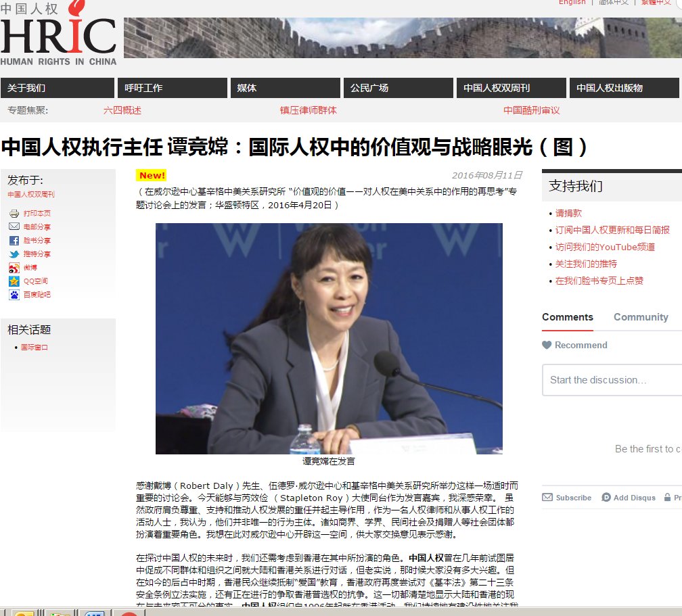Open the 镇压律师群体 topic link
Viewport: 682px width, 616px height.
coord(309,110)
